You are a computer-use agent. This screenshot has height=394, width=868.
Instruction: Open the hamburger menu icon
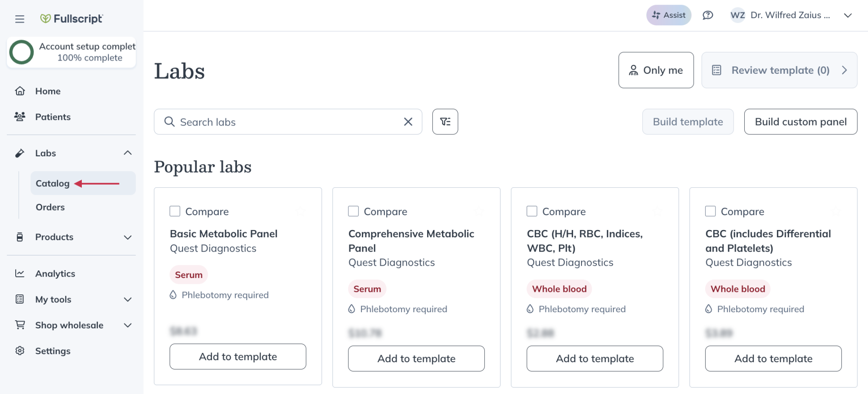click(x=19, y=19)
